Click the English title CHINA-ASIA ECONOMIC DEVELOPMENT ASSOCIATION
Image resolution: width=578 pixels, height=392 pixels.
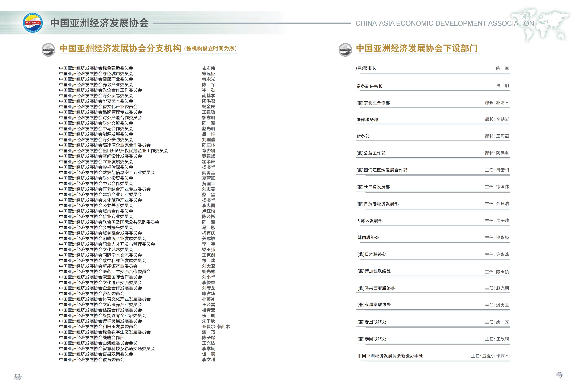point(445,23)
